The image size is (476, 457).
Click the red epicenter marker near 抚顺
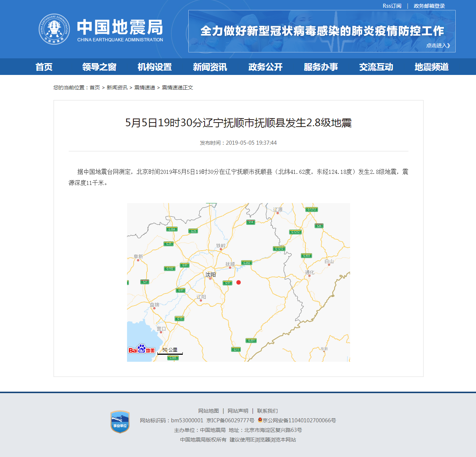239,283
